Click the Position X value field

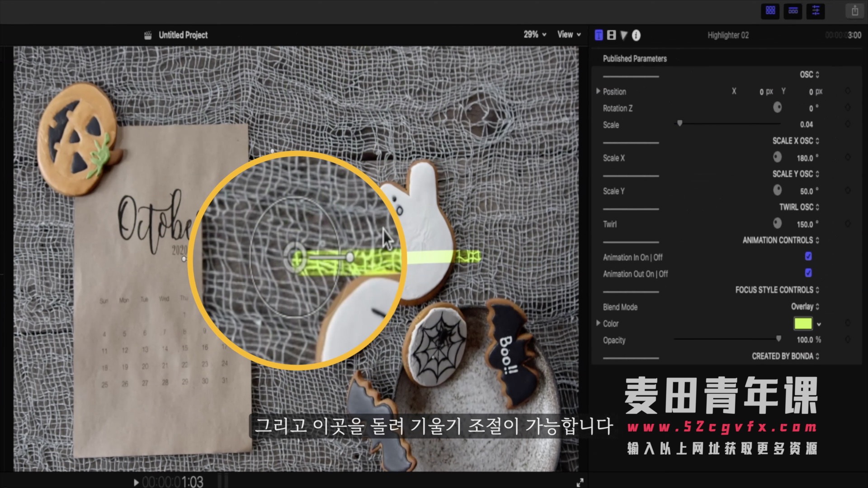[x=766, y=92]
